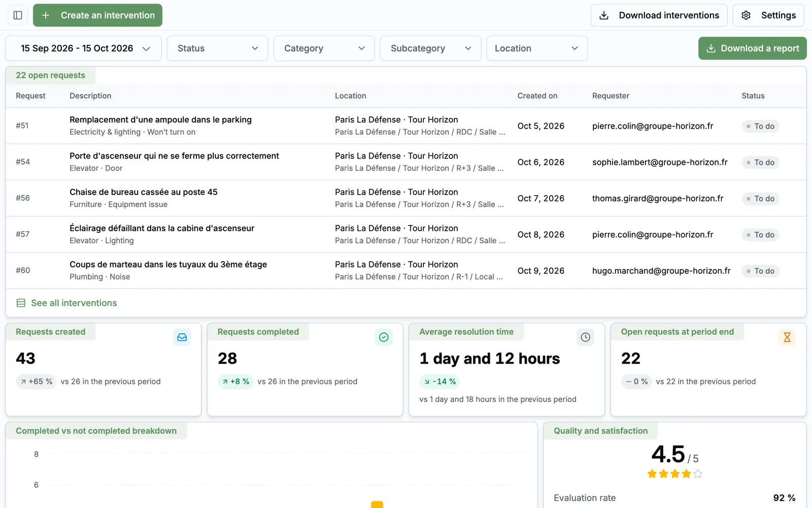The image size is (812, 508).
Task: Click the To do status of request #54
Action: click(760, 163)
